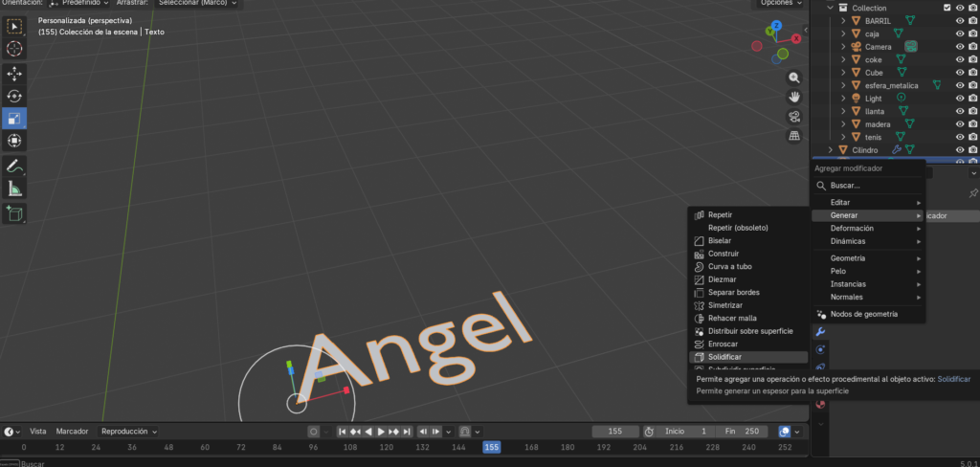Select the Scale tool
The height and width of the screenshot is (467, 980).
point(13,118)
